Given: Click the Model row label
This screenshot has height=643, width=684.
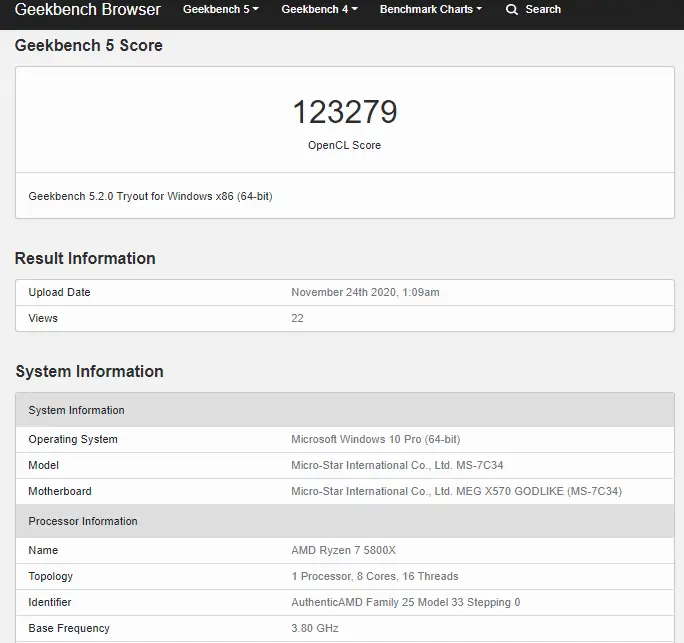Looking at the screenshot, I should [44, 465].
